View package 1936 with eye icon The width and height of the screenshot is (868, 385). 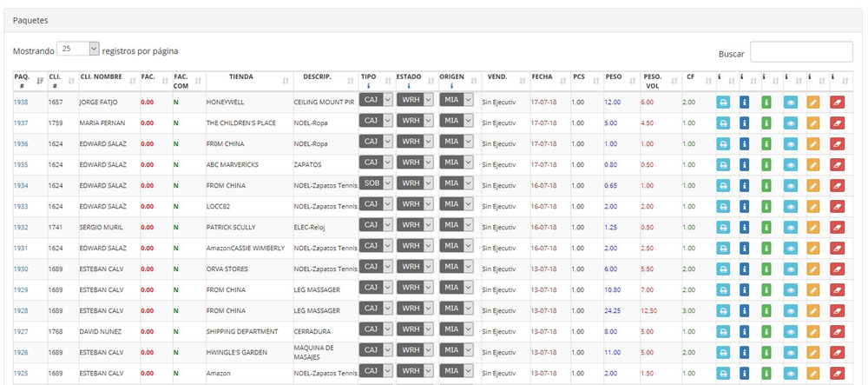click(x=791, y=144)
